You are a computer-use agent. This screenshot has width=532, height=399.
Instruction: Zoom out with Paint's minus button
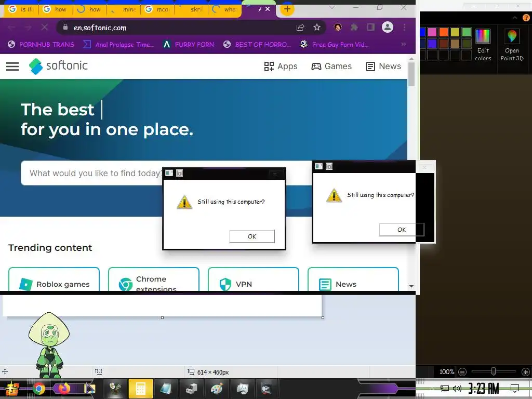point(462,372)
